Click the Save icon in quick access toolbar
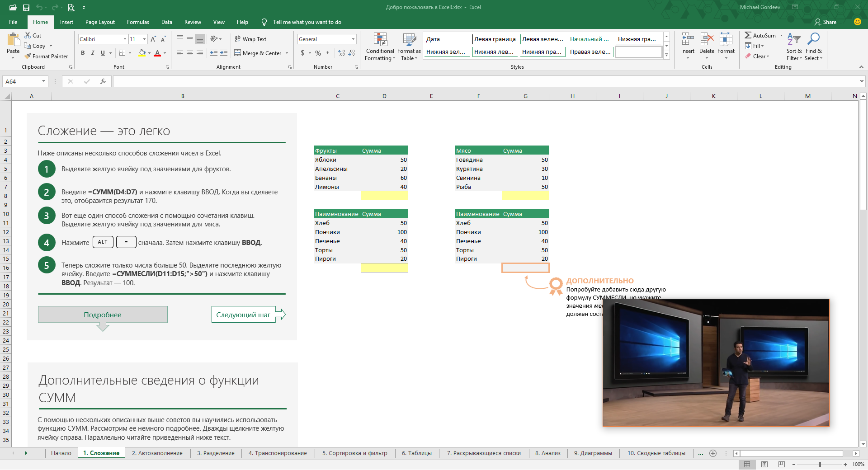 [x=26, y=8]
